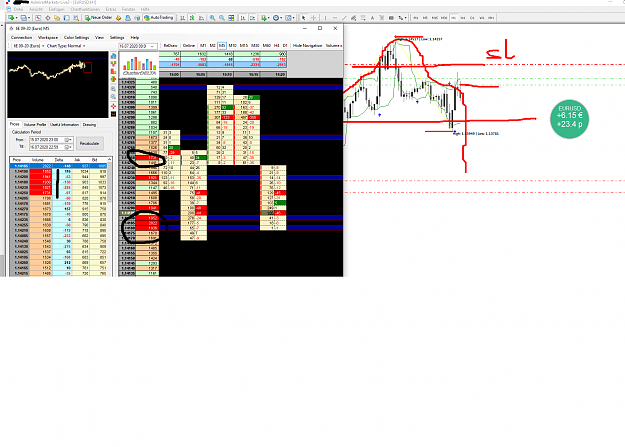Open the indicators list dropdown in MetaTrader
Image resolution: width=625 pixels, height=447 pixels.
tap(265, 18)
